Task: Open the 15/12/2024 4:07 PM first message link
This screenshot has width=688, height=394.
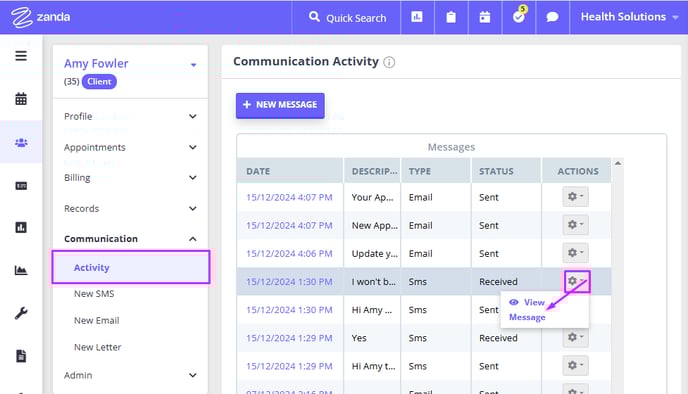Action: click(x=289, y=197)
